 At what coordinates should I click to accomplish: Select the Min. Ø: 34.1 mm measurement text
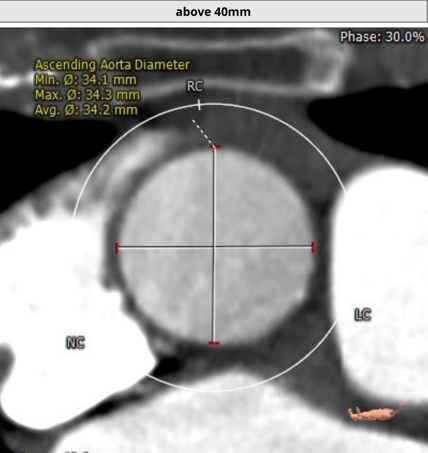(x=86, y=80)
